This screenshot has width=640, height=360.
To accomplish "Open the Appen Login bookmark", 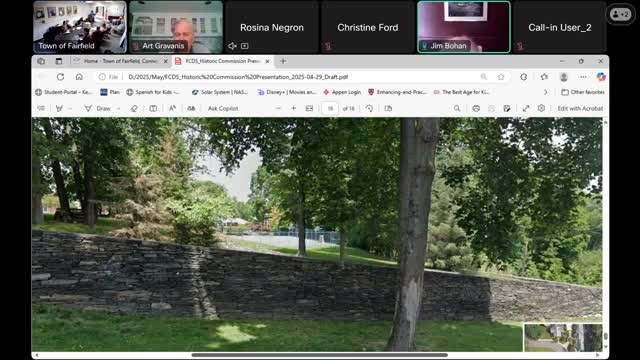I will pos(342,92).
